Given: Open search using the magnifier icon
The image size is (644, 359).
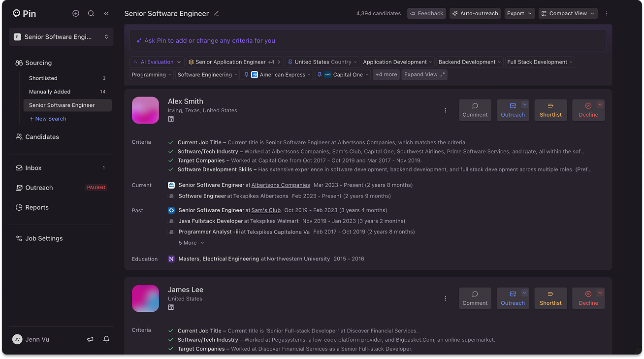Looking at the screenshot, I should (x=91, y=14).
